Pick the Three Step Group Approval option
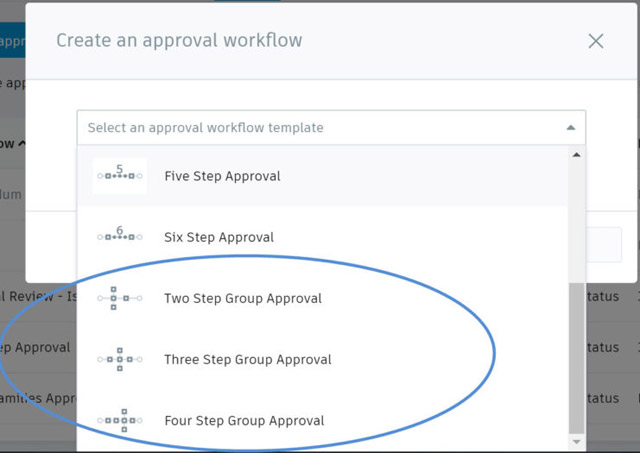This screenshot has height=453, width=640. (x=322, y=360)
